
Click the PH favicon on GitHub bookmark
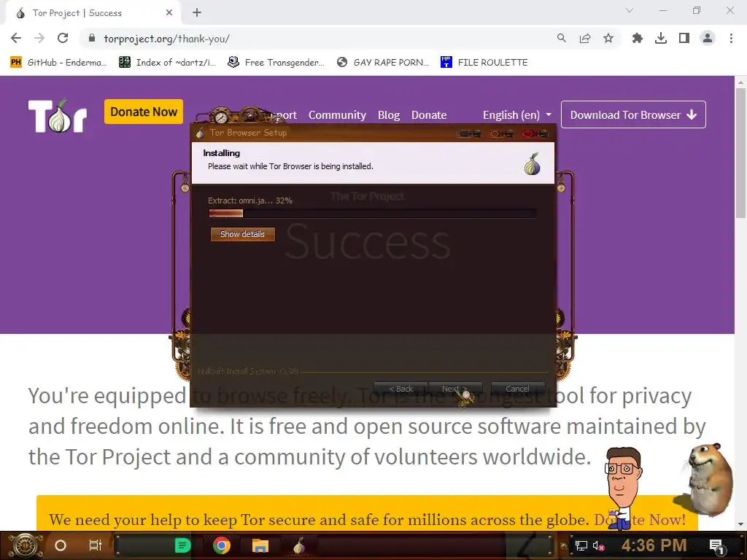(16, 63)
